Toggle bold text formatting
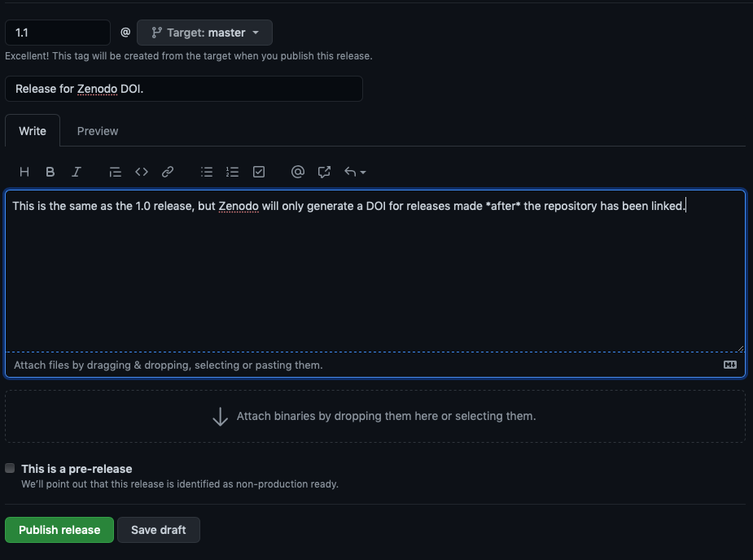This screenshot has width=753, height=560. point(50,172)
